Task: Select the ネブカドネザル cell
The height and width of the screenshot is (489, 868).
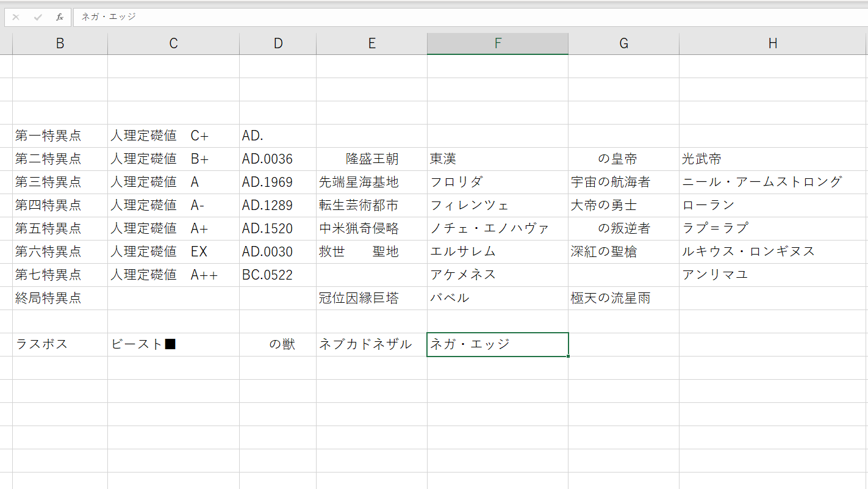Action: [x=371, y=344]
